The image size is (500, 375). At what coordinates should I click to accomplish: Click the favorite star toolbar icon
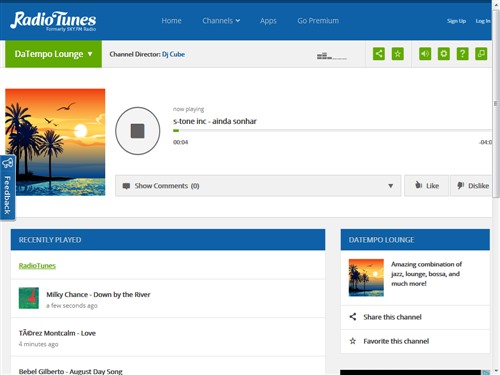(x=397, y=54)
